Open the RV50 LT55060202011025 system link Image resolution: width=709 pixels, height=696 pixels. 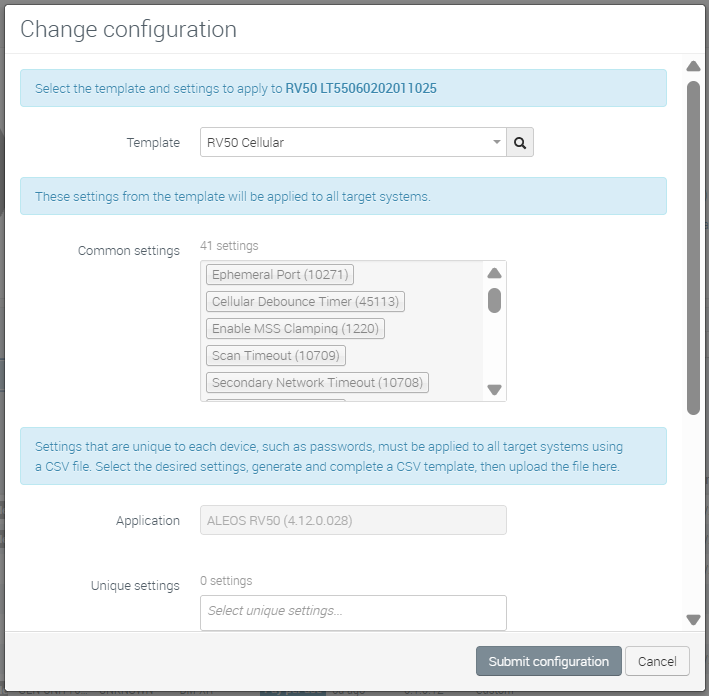coord(361,88)
